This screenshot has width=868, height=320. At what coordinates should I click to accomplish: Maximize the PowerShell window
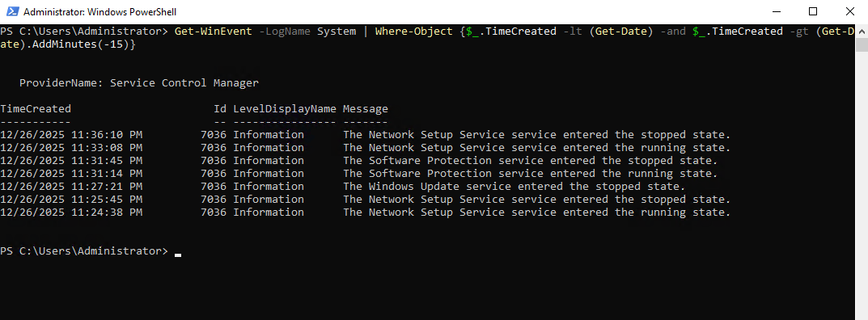[812, 11]
